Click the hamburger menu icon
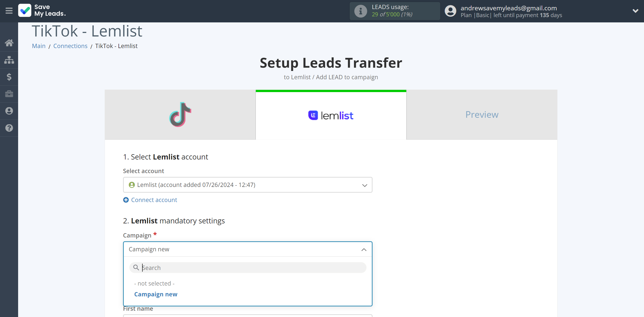644x317 pixels. point(9,11)
